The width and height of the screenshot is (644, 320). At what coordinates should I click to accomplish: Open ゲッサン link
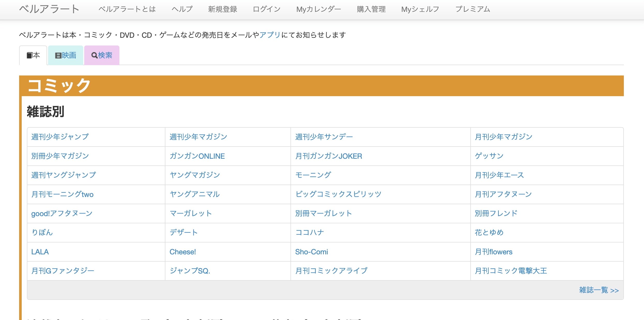tap(489, 156)
